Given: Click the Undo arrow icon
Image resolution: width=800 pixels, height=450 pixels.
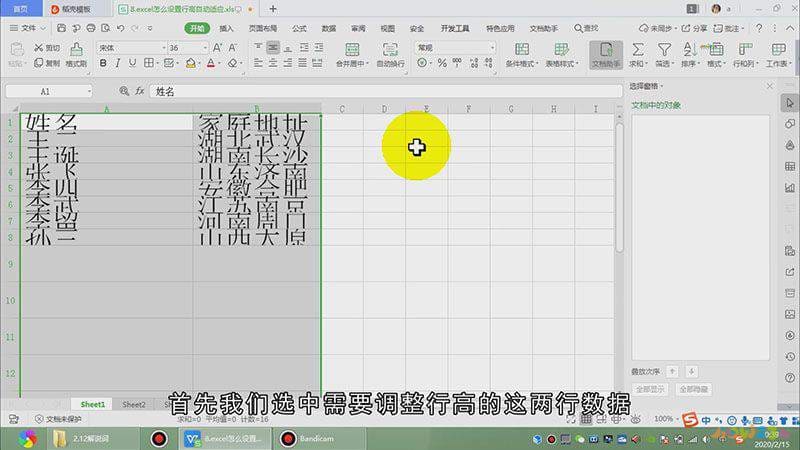Looking at the screenshot, I should click(x=120, y=28).
